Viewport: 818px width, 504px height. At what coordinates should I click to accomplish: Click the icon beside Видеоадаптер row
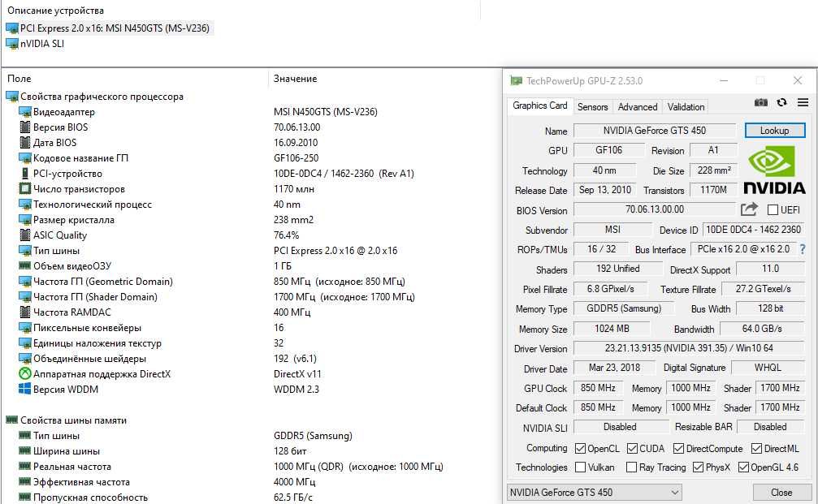pyautogui.click(x=24, y=111)
